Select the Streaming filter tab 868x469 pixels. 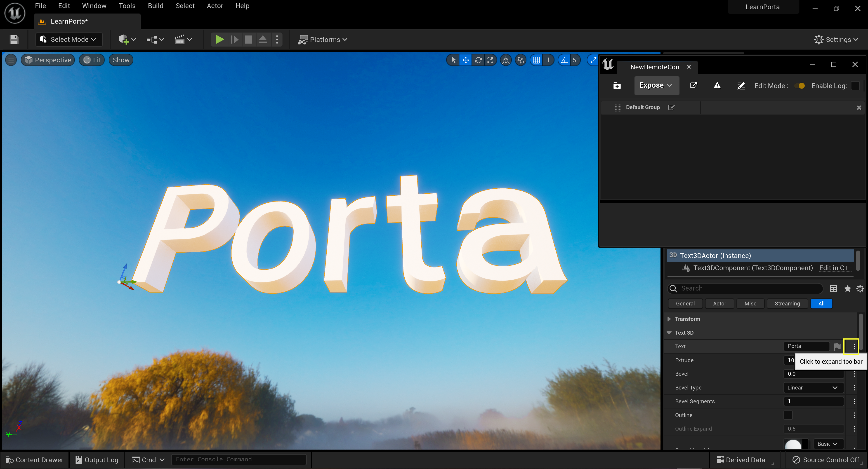tap(787, 304)
